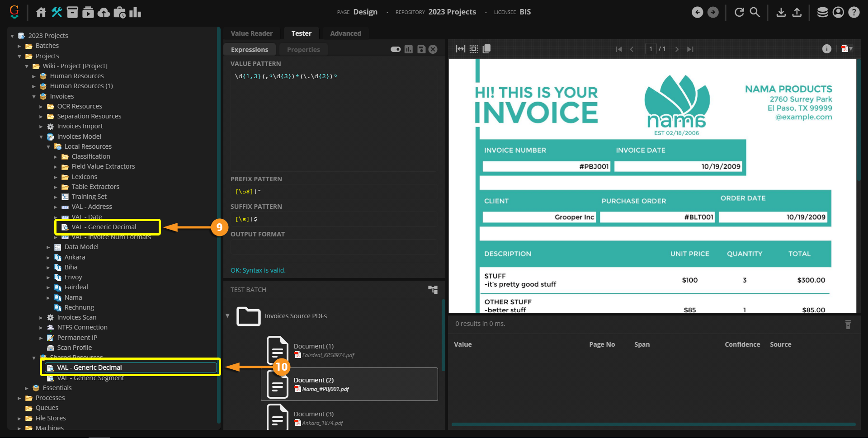The image size is (868, 438).
Task: Switch to the Value Reader tab
Action: click(251, 33)
